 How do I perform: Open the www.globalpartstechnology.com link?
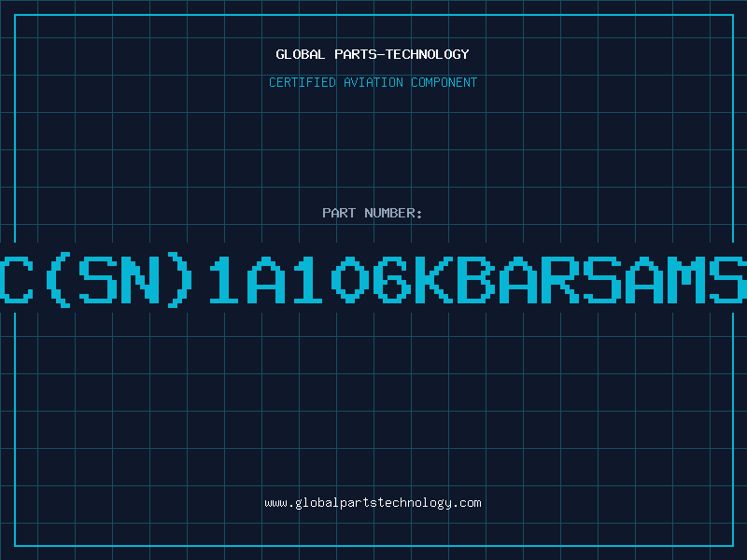click(373, 503)
